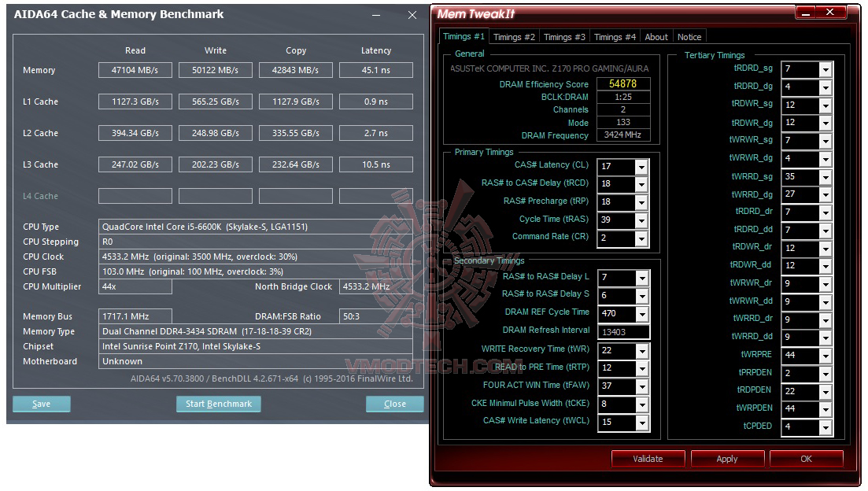View the About tab in Mem TweakIt
The height and width of the screenshot is (491, 868).
pyautogui.click(x=656, y=36)
